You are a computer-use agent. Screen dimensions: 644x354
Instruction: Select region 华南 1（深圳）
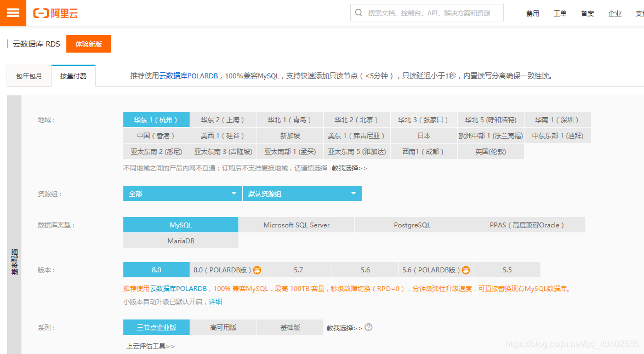click(558, 119)
